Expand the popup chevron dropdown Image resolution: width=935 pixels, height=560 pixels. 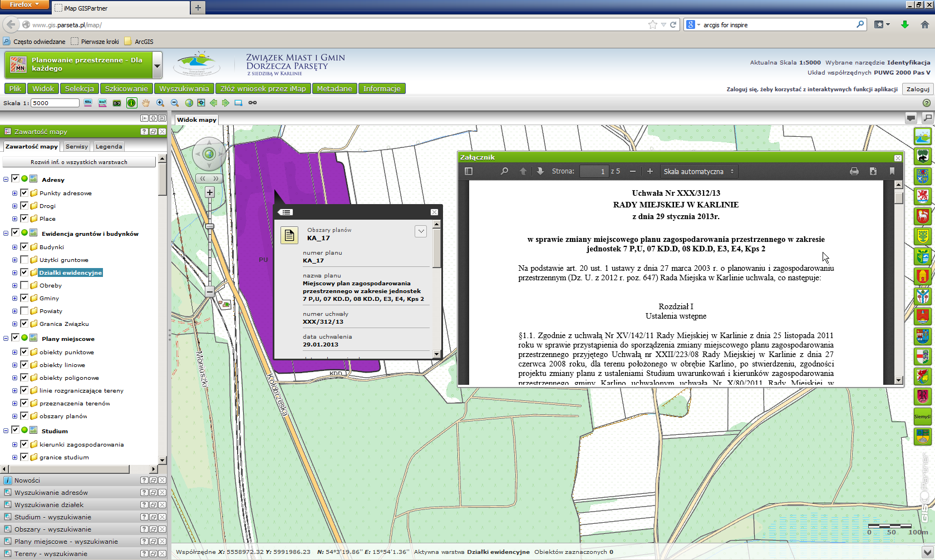point(421,231)
